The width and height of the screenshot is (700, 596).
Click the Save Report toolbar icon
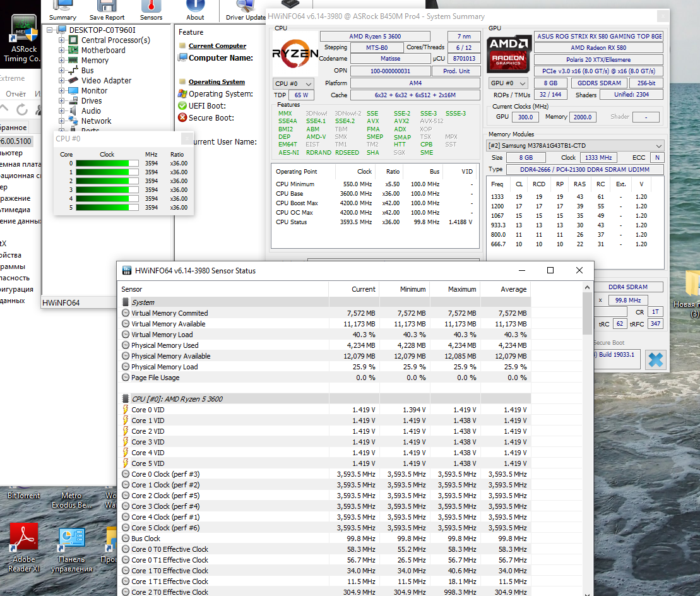click(x=107, y=11)
